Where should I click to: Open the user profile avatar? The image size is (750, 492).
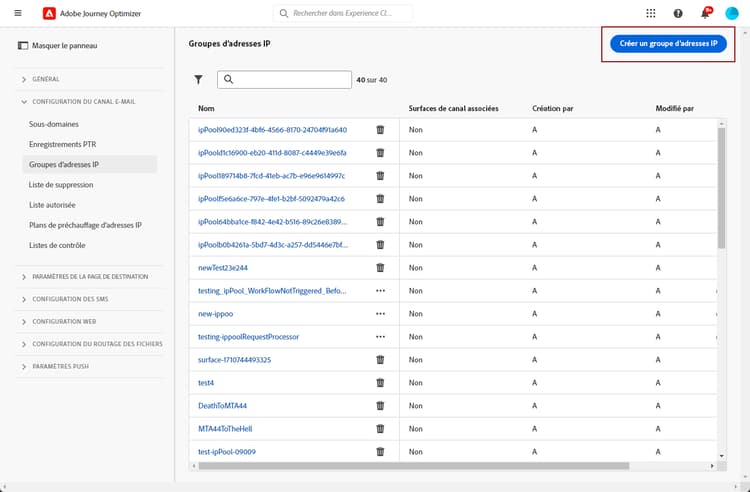click(732, 13)
